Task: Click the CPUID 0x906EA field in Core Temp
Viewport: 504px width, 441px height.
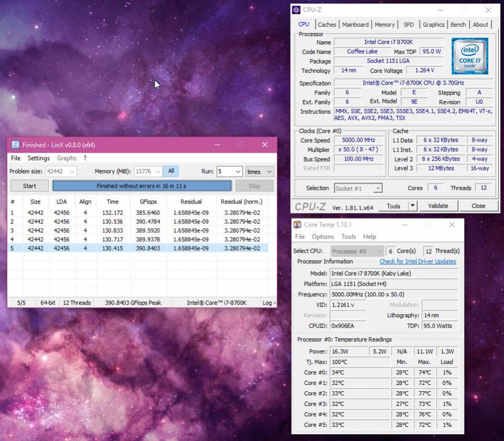Action: tap(348, 326)
